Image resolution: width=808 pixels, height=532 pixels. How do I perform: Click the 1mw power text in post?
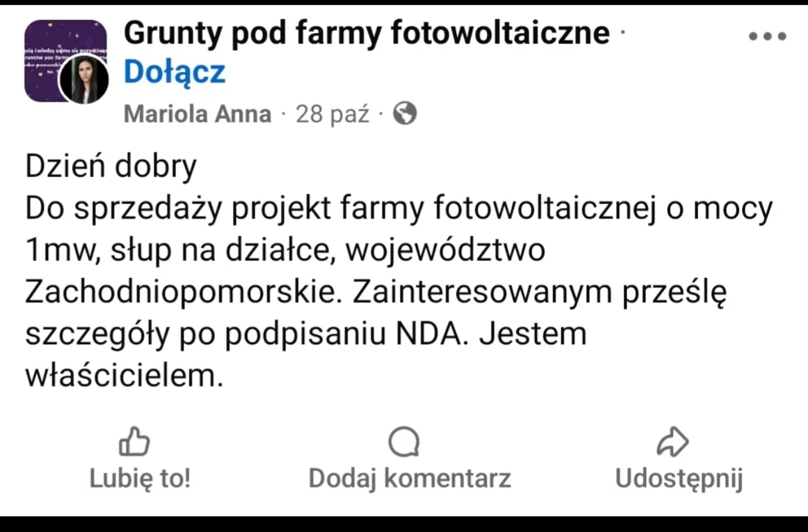click(x=61, y=251)
